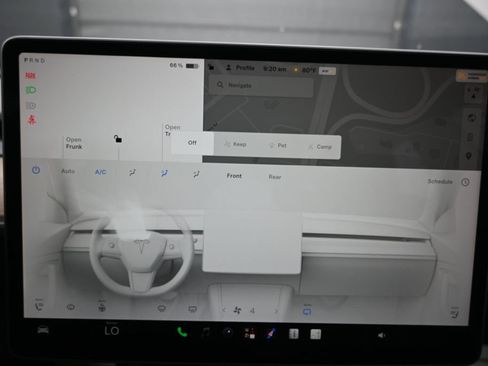Select Pet (Dog) climate mode
488x366 pixels.
(277, 145)
